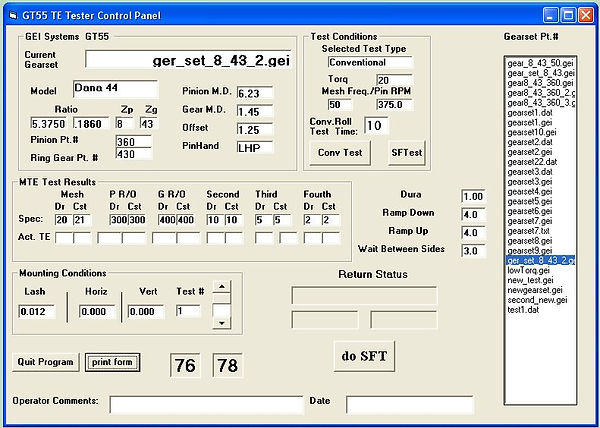The image size is (600, 428).
Task: Click the box displaying 76
Action: click(x=185, y=365)
